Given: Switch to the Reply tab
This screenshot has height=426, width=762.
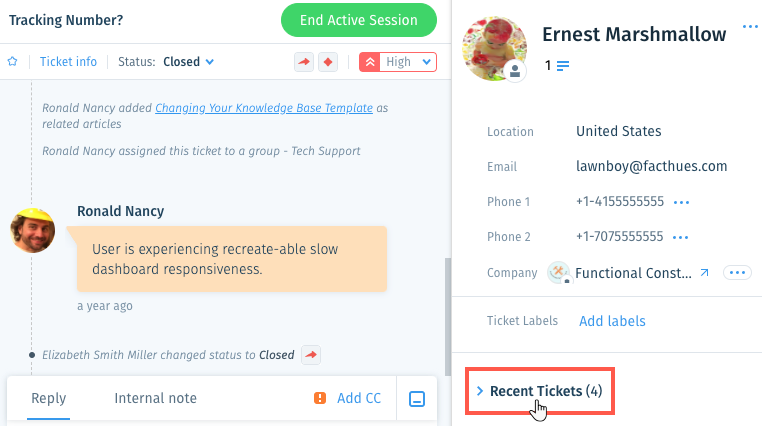Looking at the screenshot, I should (x=49, y=398).
